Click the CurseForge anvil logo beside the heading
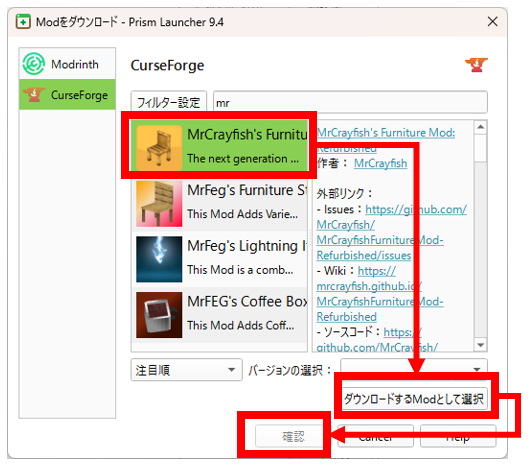Image resolution: width=531 pixels, height=469 pixels. [x=476, y=65]
